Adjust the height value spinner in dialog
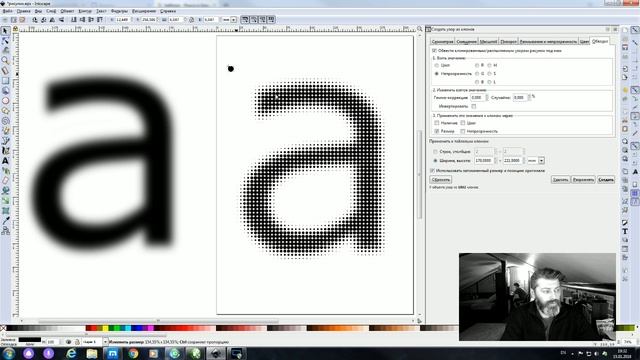 coord(524,160)
